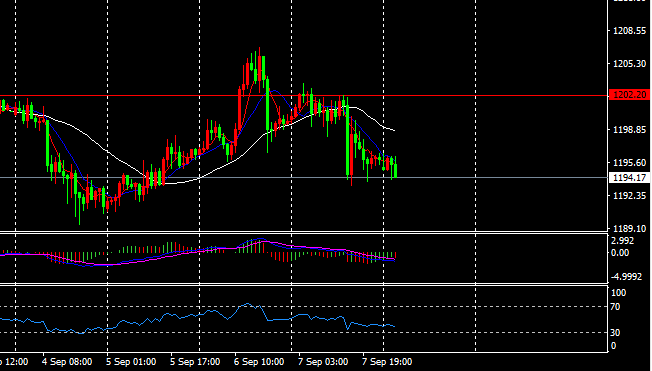Click the 1189.10 price axis label
The image size is (652, 371).
coord(630,229)
